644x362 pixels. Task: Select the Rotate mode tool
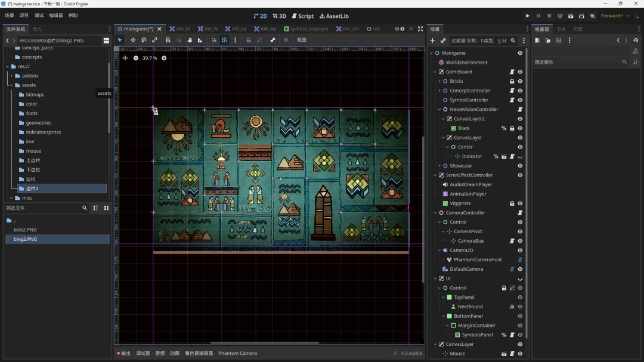point(144,40)
